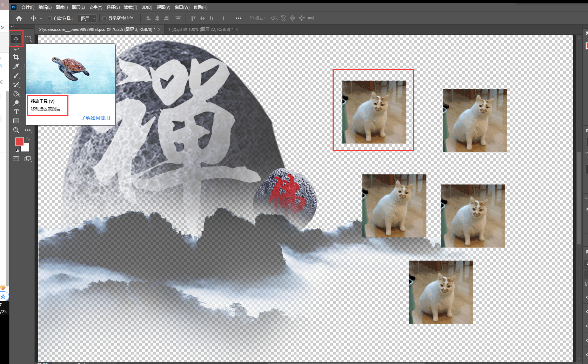Toggle Quick Mask mode
Viewport: 588px width, 364px height.
[x=16, y=159]
